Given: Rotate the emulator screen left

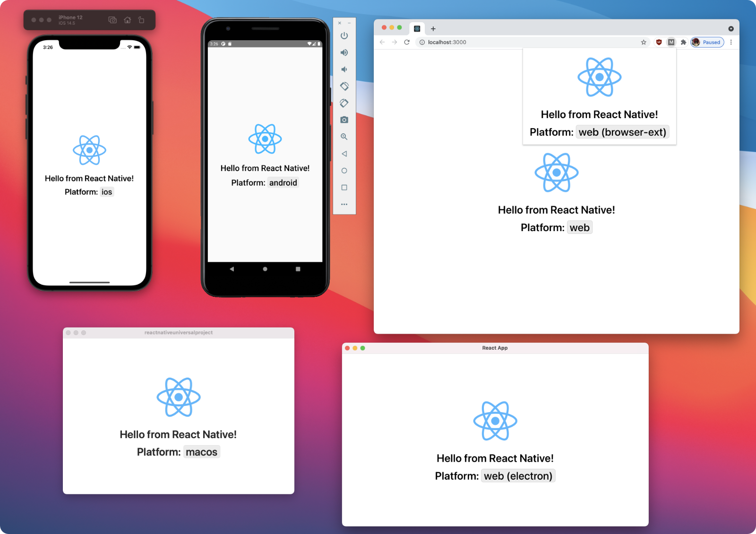Looking at the screenshot, I should 344,86.
